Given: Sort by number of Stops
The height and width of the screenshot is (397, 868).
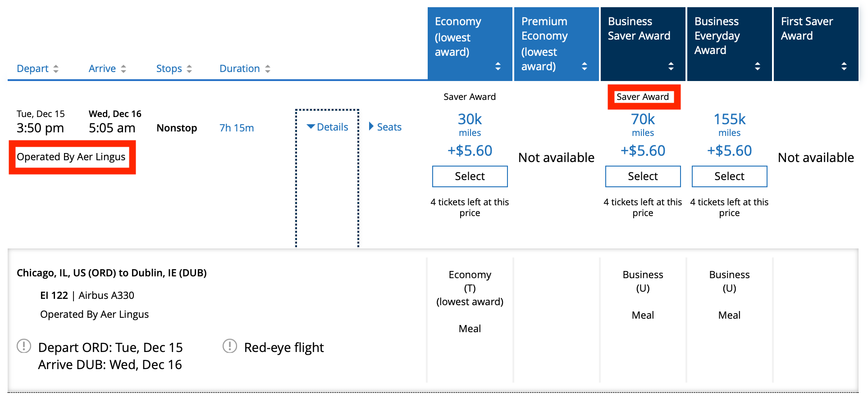Looking at the screenshot, I should pyautogui.click(x=190, y=68).
